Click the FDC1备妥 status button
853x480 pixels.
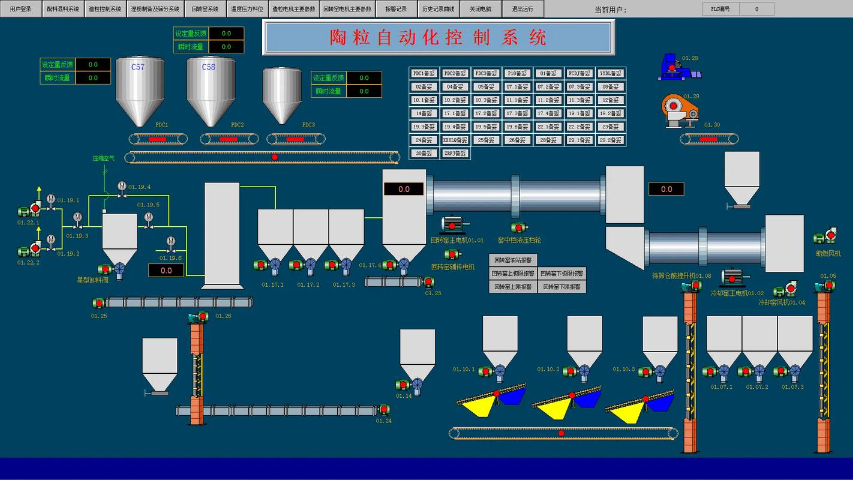point(423,73)
